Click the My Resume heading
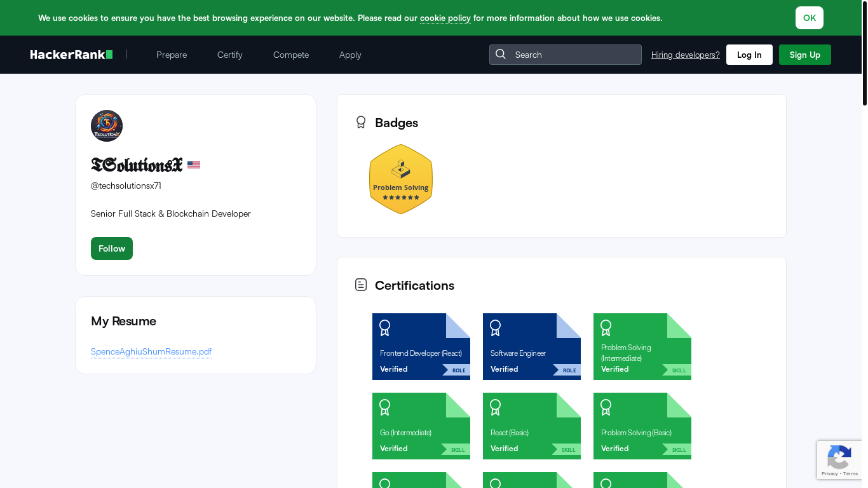 coord(123,321)
